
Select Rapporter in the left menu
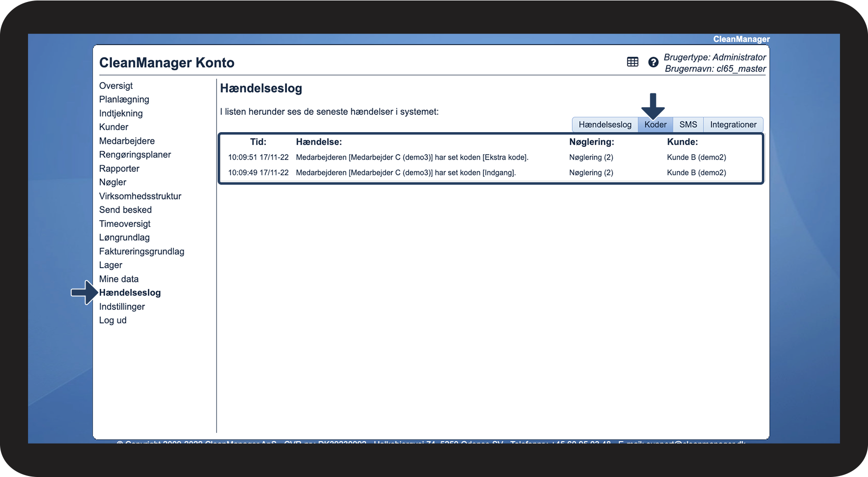click(x=119, y=168)
